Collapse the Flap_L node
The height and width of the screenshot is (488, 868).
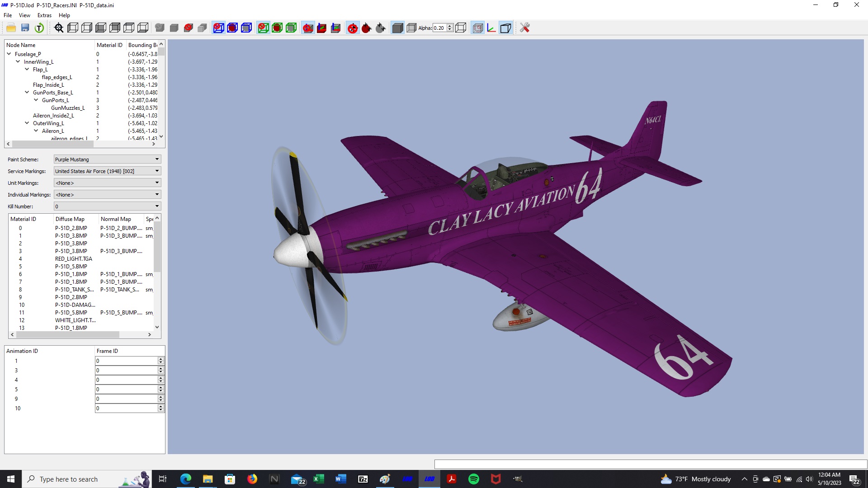coord(27,69)
